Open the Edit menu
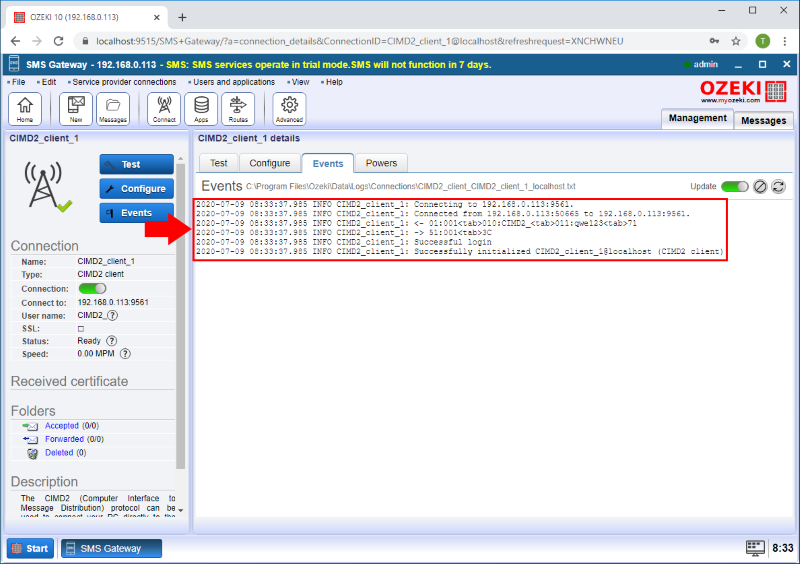 [x=48, y=82]
